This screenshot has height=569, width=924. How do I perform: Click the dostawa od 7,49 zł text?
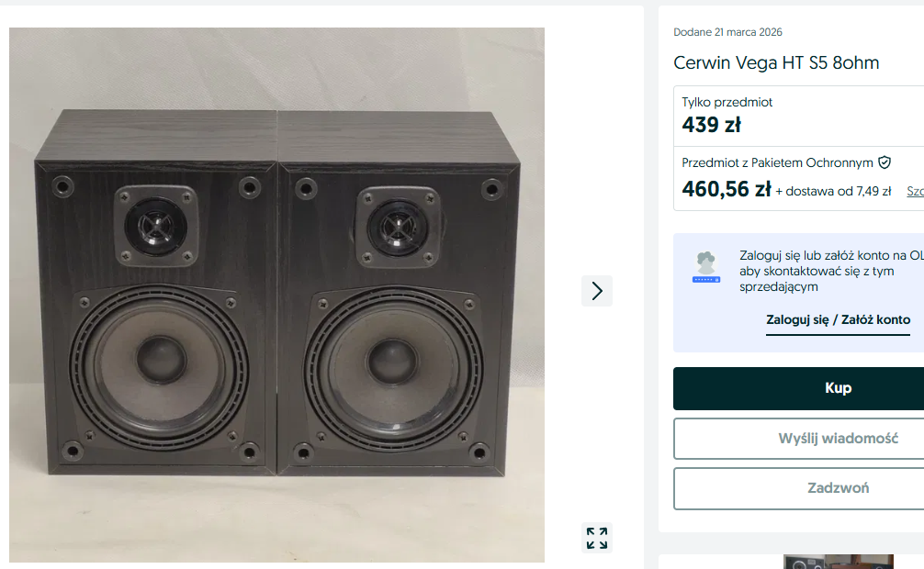click(833, 191)
